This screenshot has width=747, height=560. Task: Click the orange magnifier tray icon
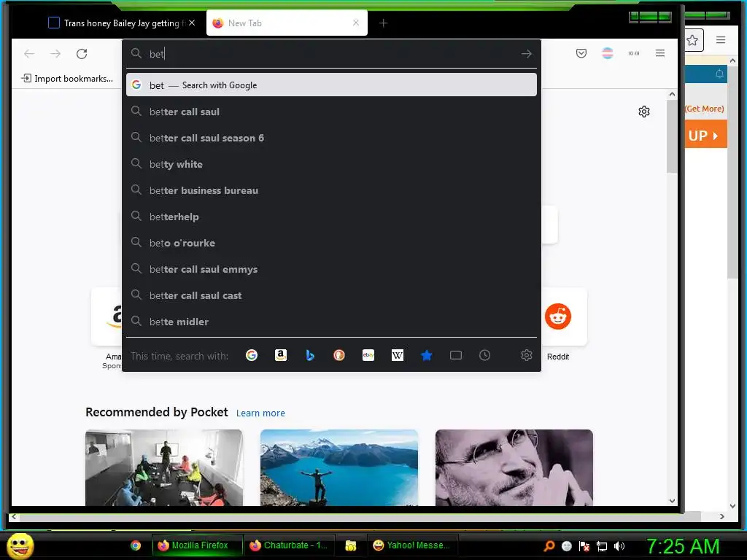point(549,546)
